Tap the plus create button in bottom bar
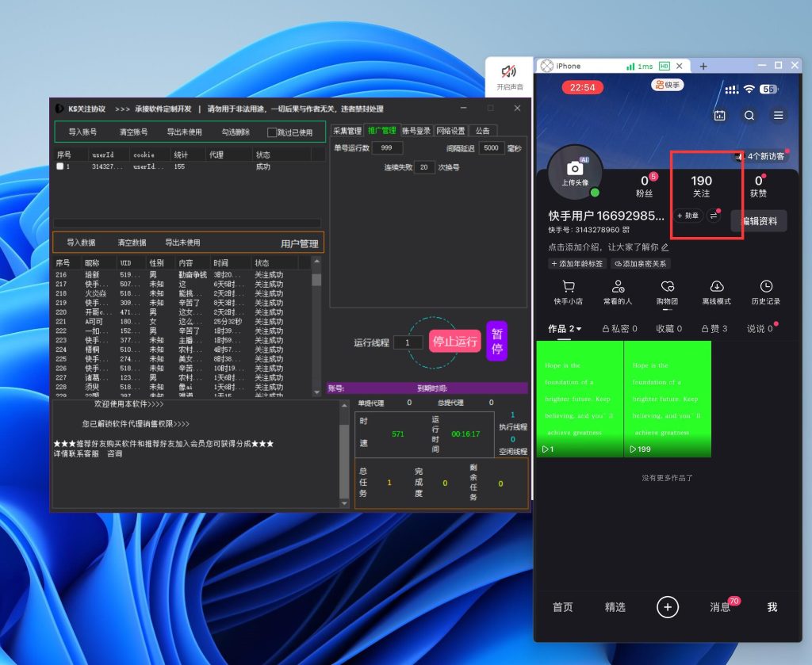 (668, 607)
